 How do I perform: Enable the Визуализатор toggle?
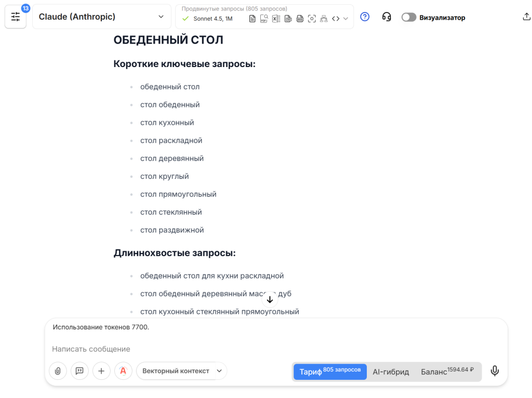(x=409, y=17)
